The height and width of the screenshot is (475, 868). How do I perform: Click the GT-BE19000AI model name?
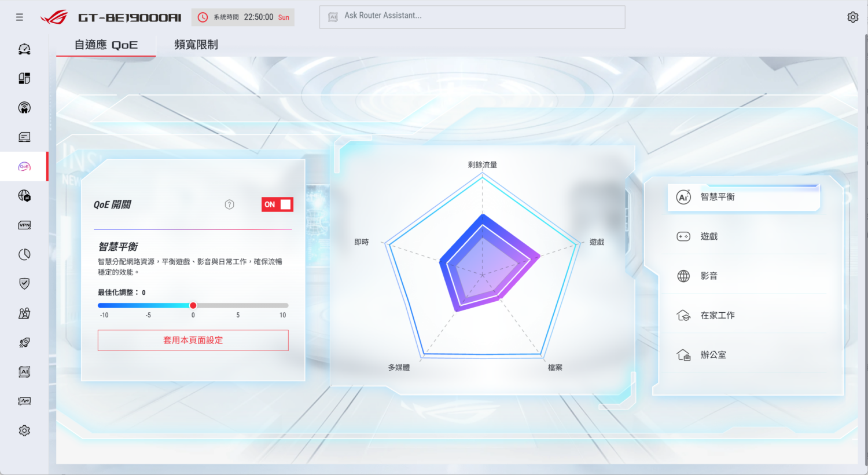(x=130, y=18)
